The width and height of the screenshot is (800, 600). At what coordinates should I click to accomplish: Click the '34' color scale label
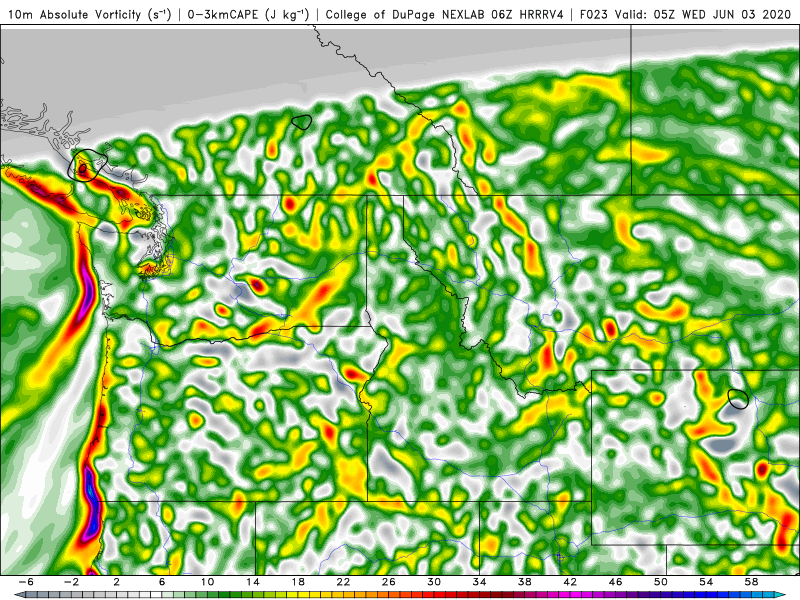[x=479, y=582]
